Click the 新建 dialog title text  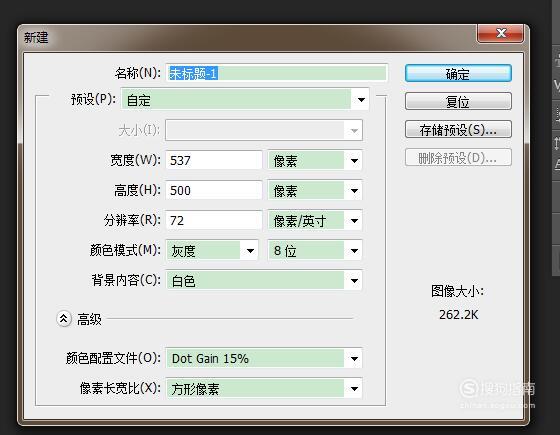(36, 37)
